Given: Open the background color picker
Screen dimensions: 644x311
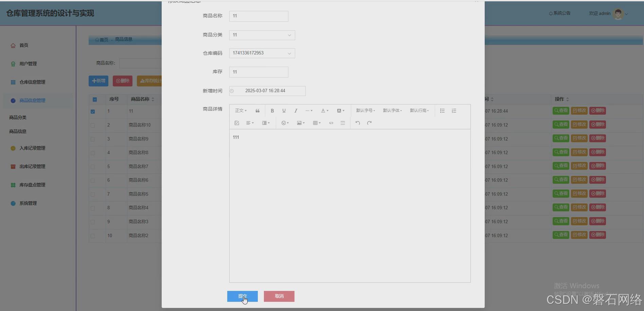Looking at the screenshot, I should [340, 111].
